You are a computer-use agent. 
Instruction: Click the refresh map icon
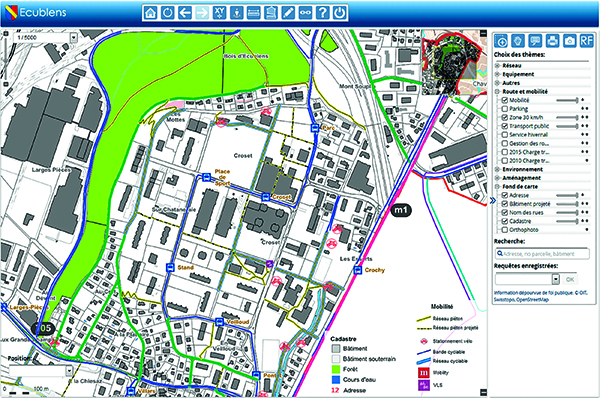click(x=168, y=12)
